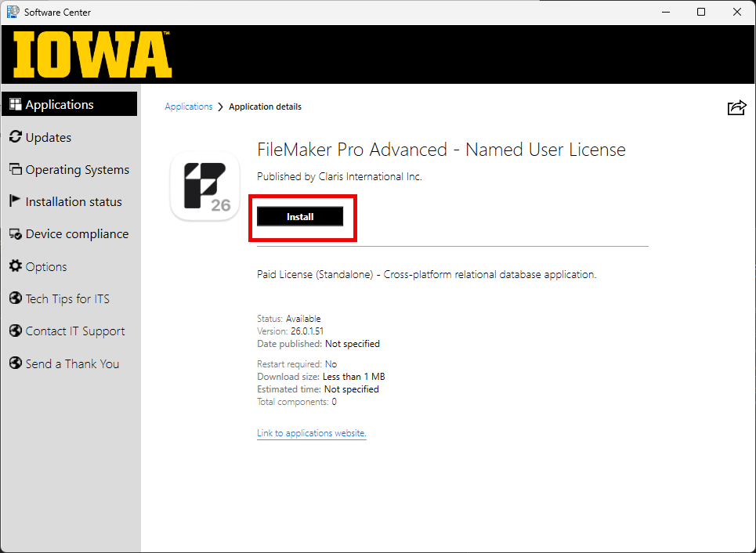
Task: Open the Operating Systems section label
Action: pos(77,170)
